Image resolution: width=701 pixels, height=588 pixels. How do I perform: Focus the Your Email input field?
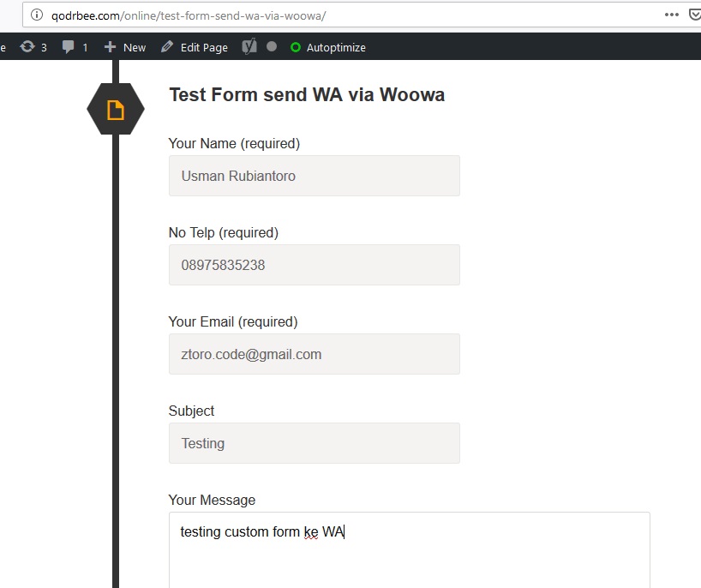[315, 354]
